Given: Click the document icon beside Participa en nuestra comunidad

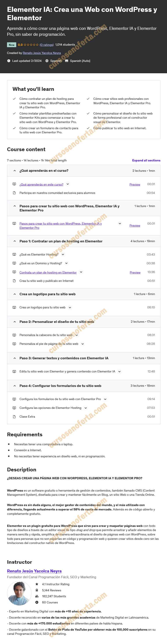Looking at the screenshot, I should [14, 193].
